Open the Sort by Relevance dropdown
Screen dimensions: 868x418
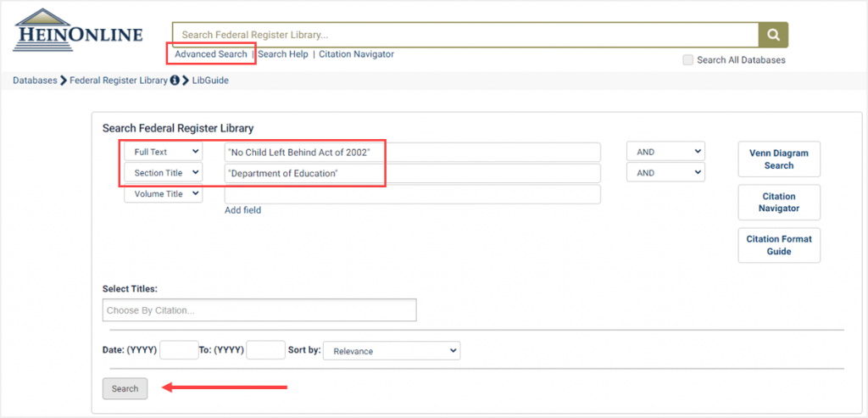tap(392, 351)
